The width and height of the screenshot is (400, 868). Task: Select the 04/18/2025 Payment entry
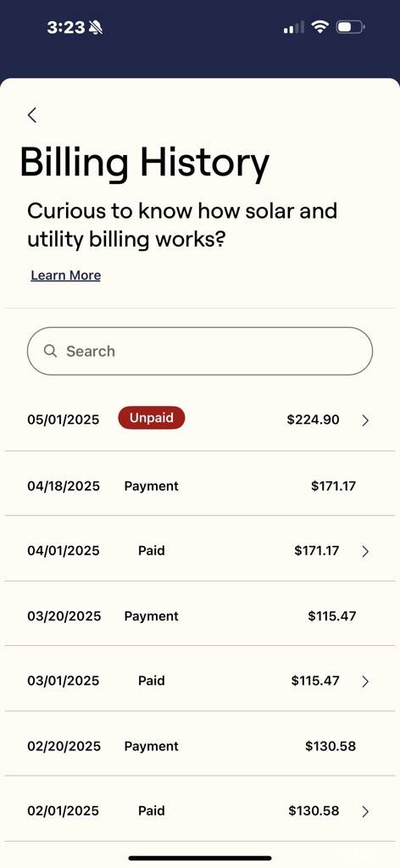click(x=200, y=486)
